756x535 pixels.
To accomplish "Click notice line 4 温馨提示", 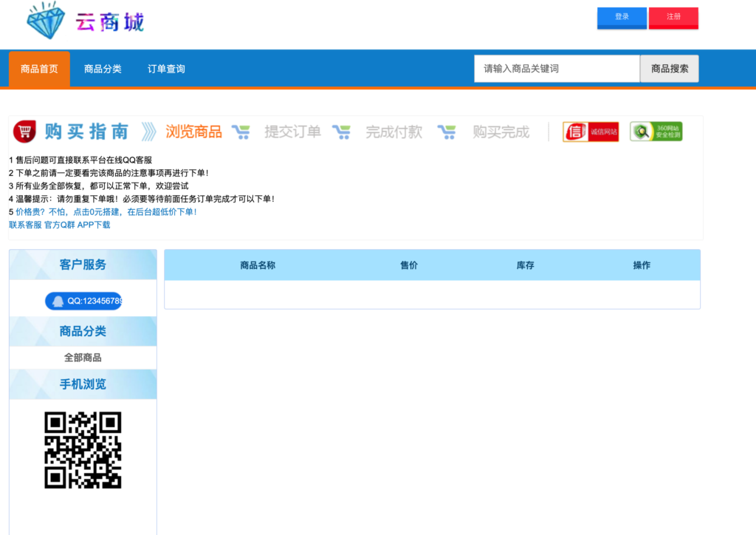I will [x=142, y=199].
